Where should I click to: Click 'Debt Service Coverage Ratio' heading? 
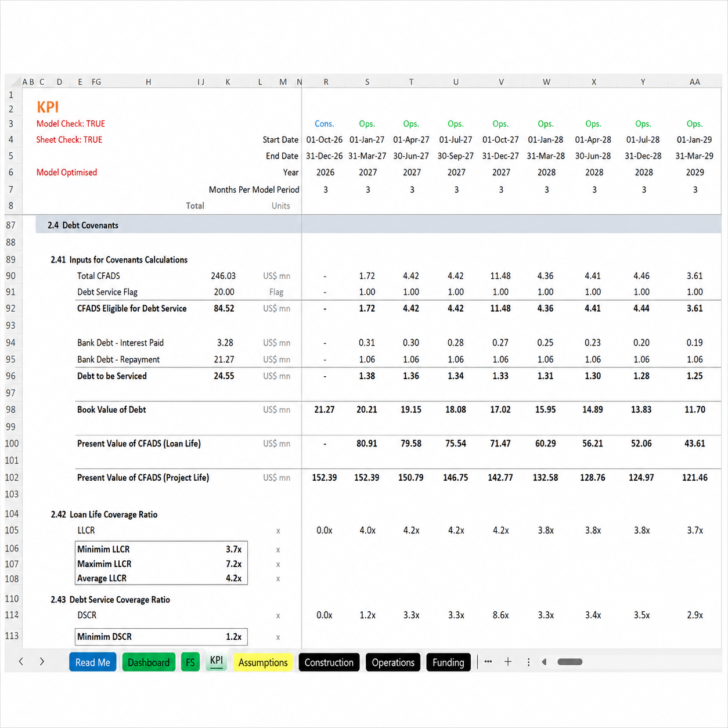point(120,600)
